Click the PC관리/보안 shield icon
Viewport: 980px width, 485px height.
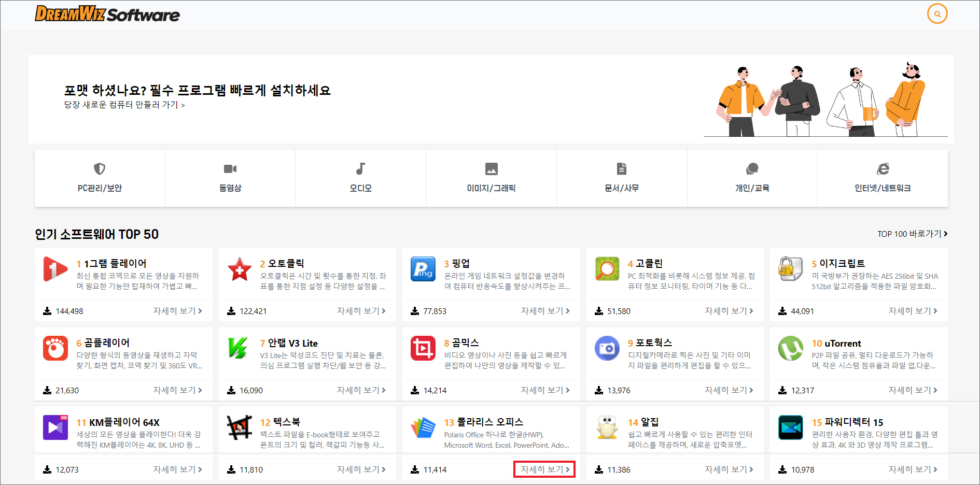coord(100,169)
